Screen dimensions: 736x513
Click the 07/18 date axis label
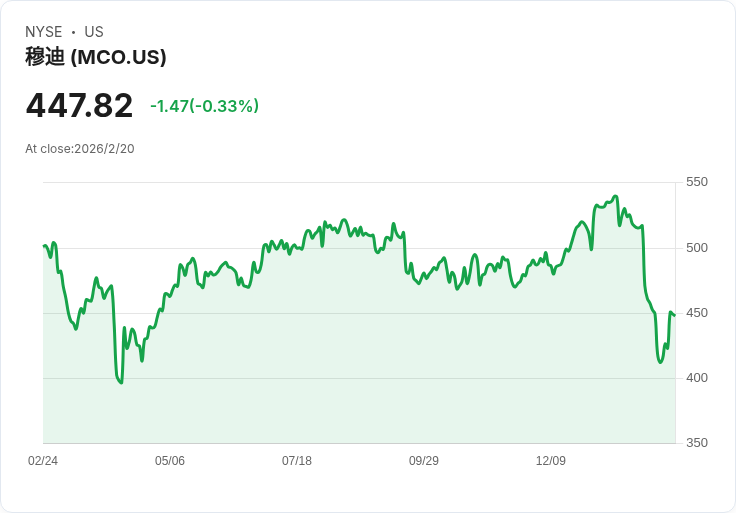pyautogui.click(x=297, y=460)
